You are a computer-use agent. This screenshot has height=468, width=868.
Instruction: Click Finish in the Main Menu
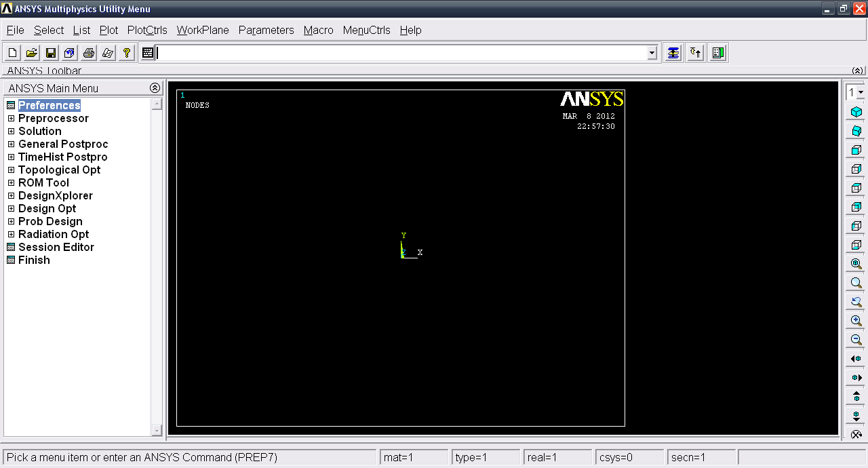pos(34,260)
